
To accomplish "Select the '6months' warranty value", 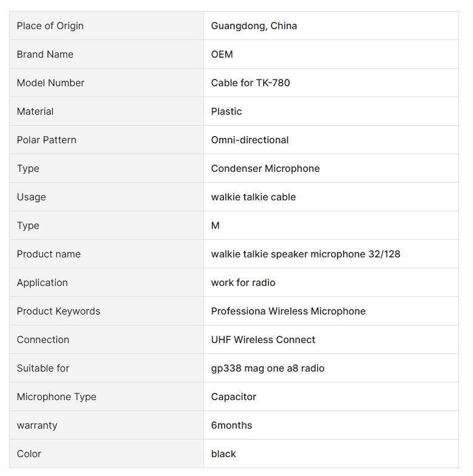I will tap(231, 425).
